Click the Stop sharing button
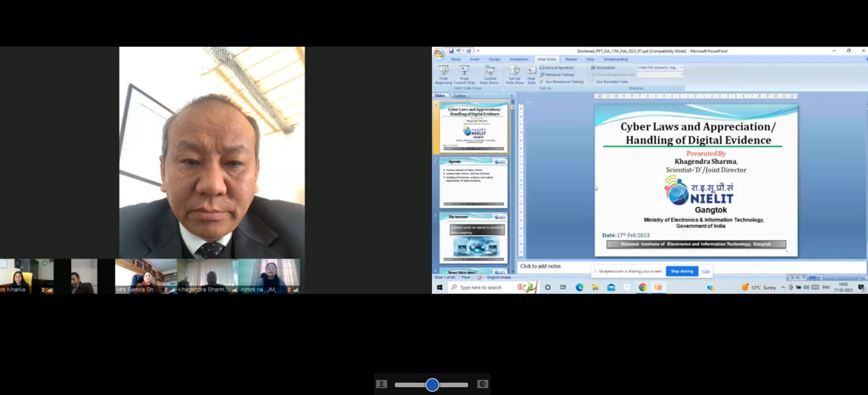The height and width of the screenshot is (395, 868). click(682, 271)
